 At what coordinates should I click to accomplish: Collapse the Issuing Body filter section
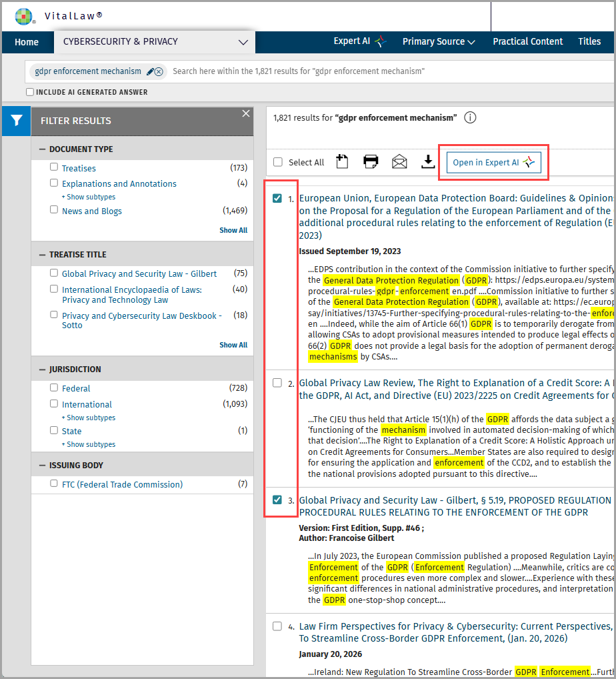click(42, 465)
